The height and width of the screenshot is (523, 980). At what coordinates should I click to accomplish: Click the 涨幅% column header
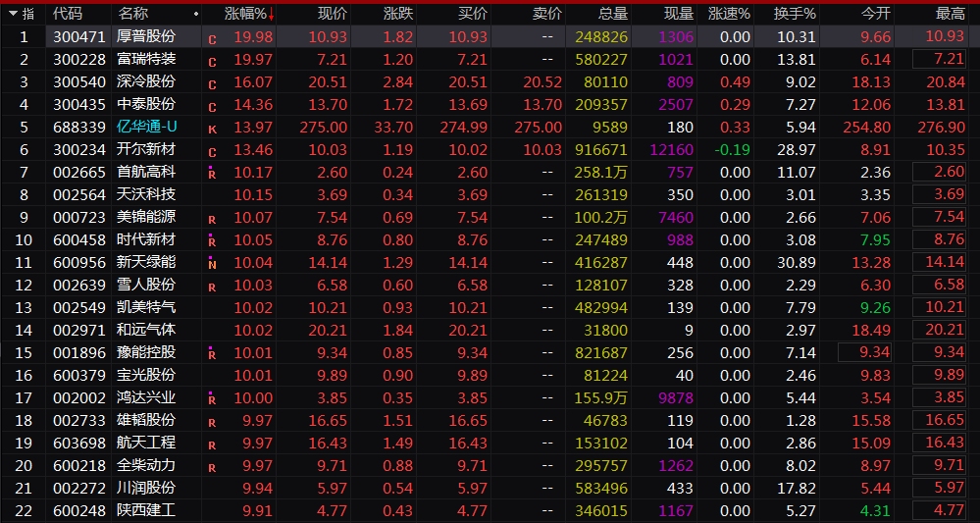[245, 14]
